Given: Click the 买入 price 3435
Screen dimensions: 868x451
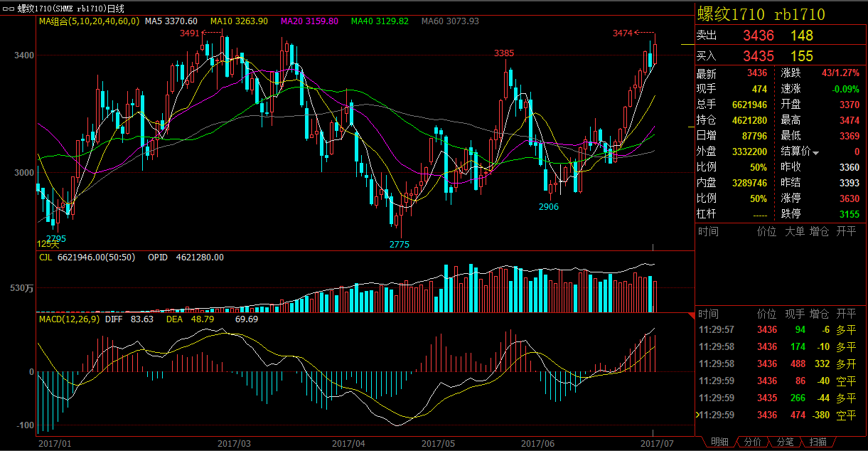Looking at the screenshot, I should (x=758, y=56).
